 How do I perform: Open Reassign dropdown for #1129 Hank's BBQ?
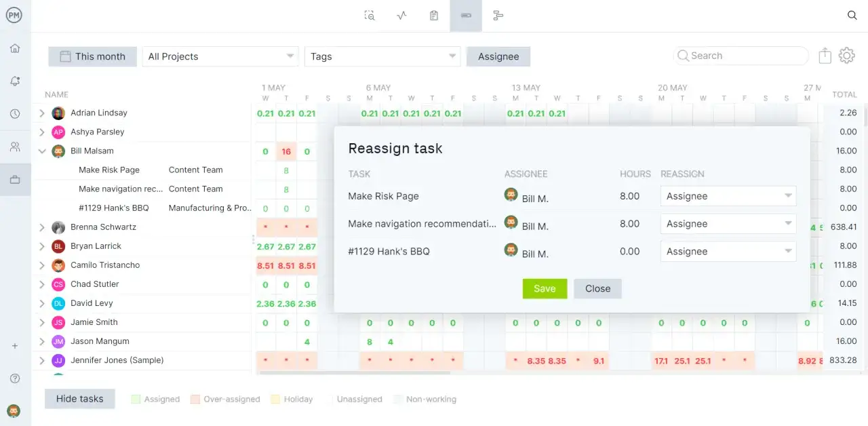[728, 252]
